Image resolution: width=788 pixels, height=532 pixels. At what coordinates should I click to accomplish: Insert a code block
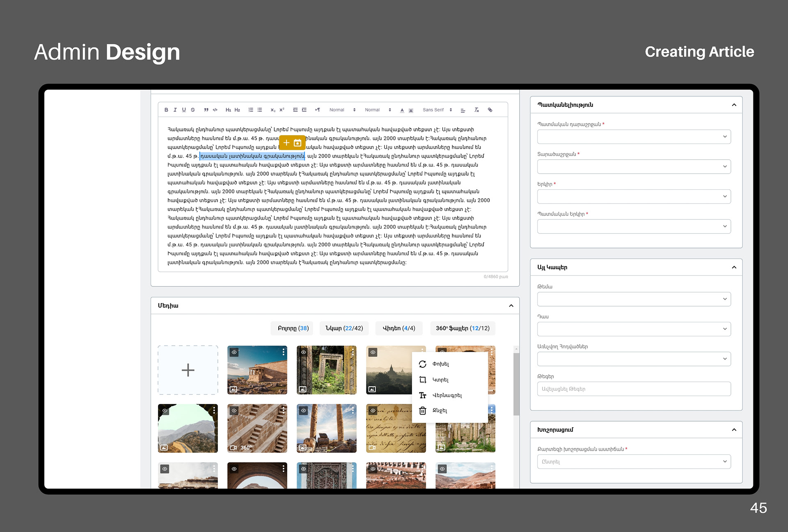(215, 110)
